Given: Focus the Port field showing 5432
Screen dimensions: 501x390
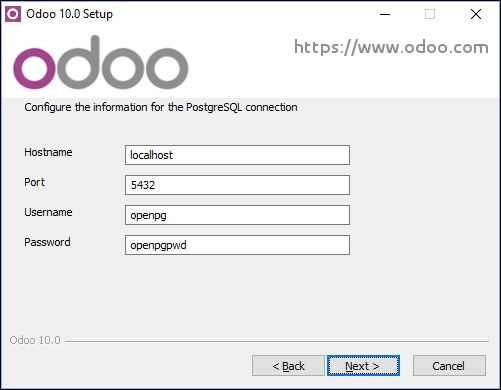Looking at the screenshot, I should tap(237, 185).
